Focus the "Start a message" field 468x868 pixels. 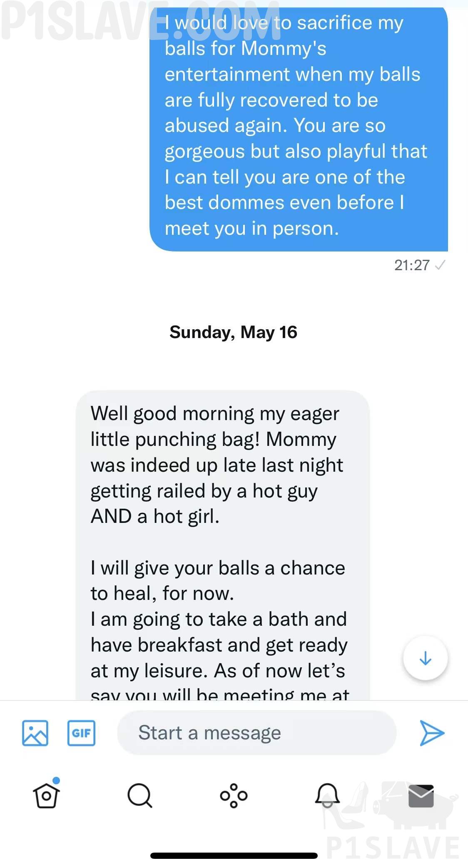coord(256,733)
